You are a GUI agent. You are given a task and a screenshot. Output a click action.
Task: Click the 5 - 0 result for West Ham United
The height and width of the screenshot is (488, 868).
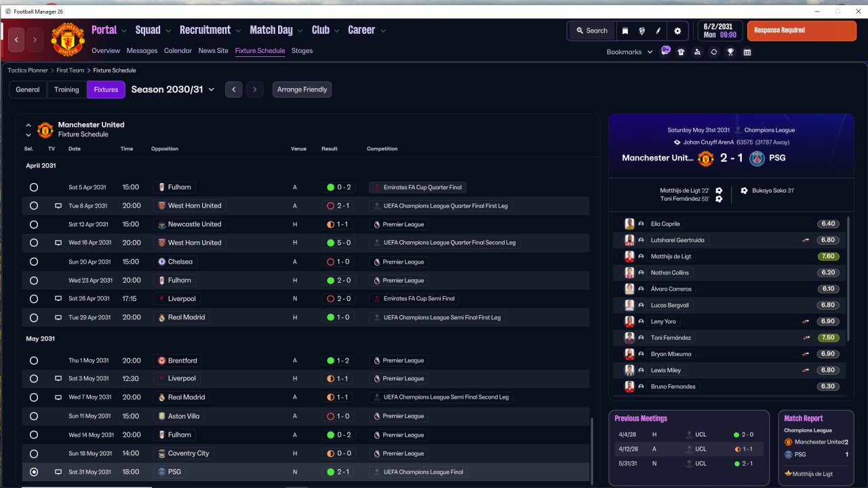click(x=338, y=243)
